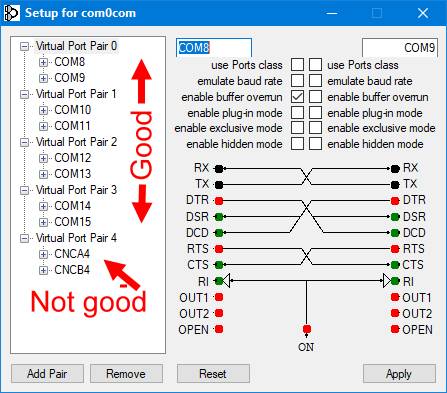The height and width of the screenshot is (393, 447).
Task: Click the left OPEN pin indicator
Action: tap(219, 329)
